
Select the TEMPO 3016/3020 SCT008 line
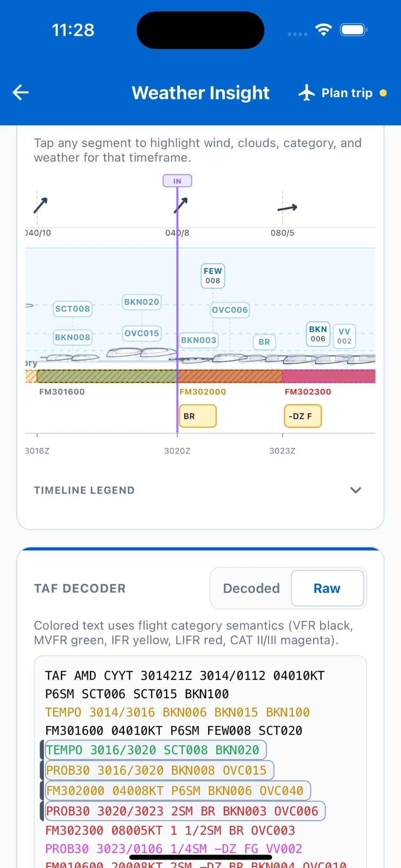[x=156, y=750]
